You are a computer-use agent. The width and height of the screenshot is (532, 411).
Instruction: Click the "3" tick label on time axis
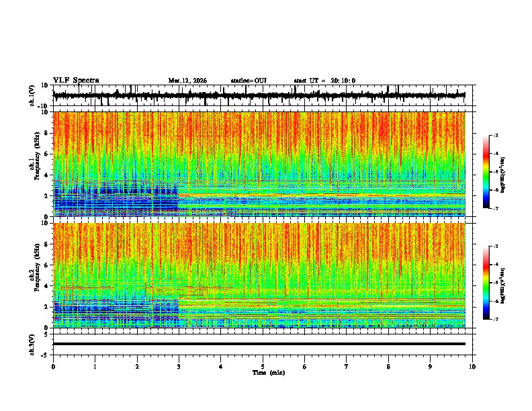click(x=179, y=367)
